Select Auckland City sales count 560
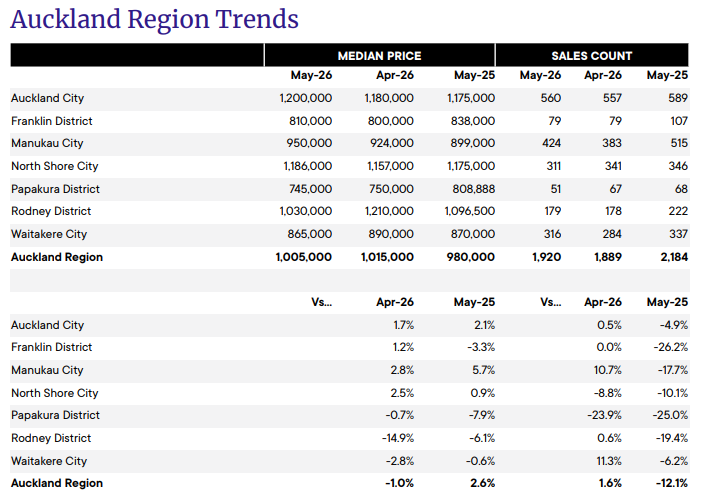The image size is (701, 496). 550,98
